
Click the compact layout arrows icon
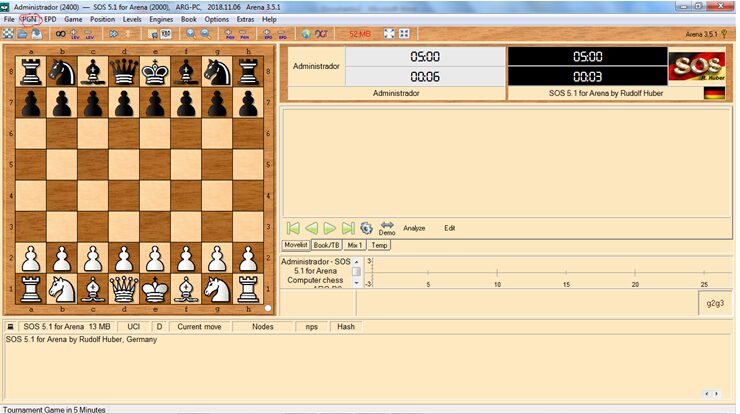[x=404, y=34]
